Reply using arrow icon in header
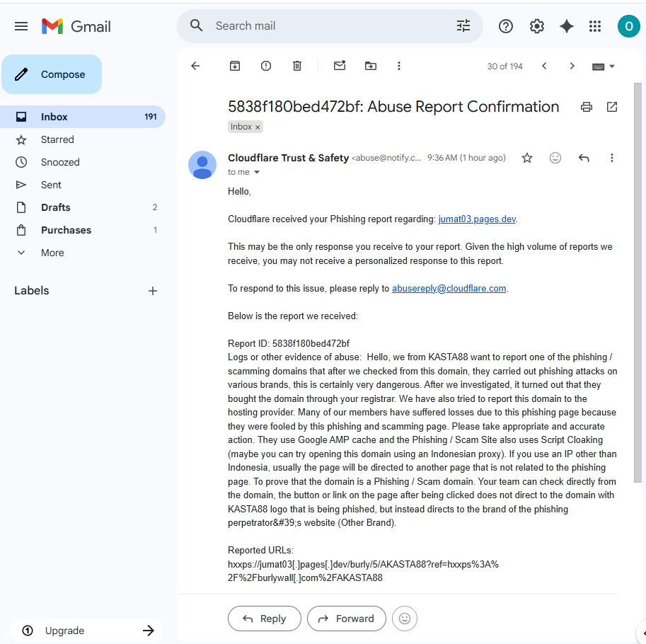 [x=583, y=158]
